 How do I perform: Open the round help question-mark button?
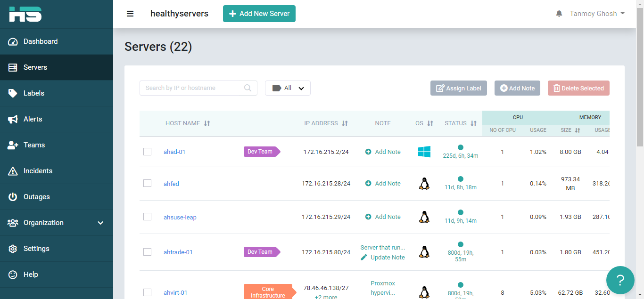(620, 280)
